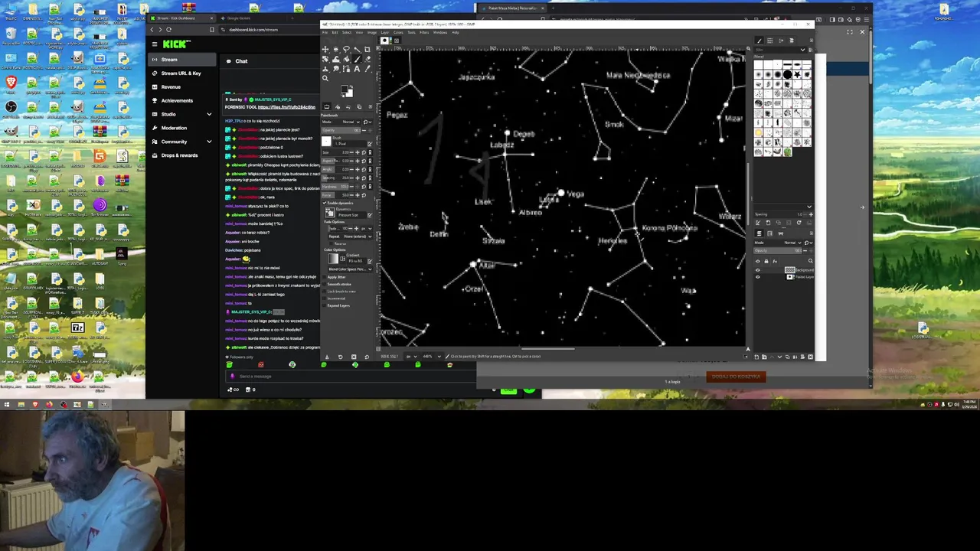
Task: Select the Move tool in GIMP toolbox
Action: click(x=325, y=50)
